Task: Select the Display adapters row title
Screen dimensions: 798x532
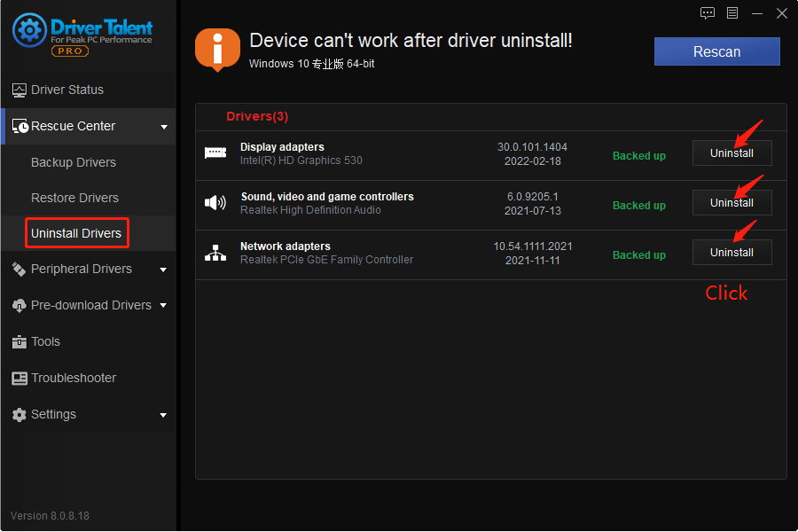Action: pos(282,147)
